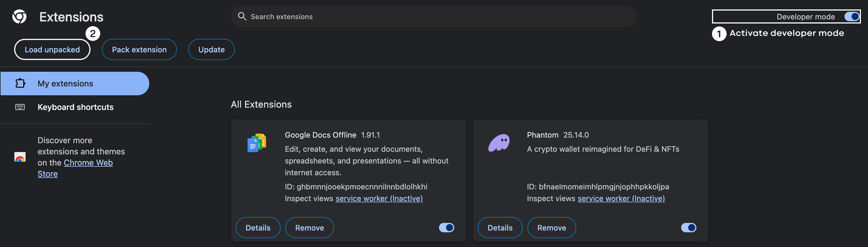Image resolution: width=868 pixels, height=247 pixels.
Task: Click the Load unpacked button
Action: tap(52, 49)
